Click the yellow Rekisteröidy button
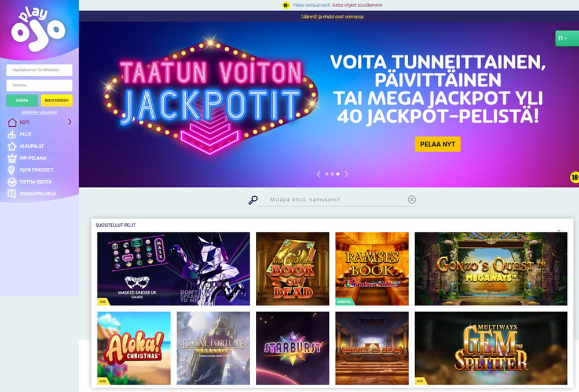 (x=57, y=100)
